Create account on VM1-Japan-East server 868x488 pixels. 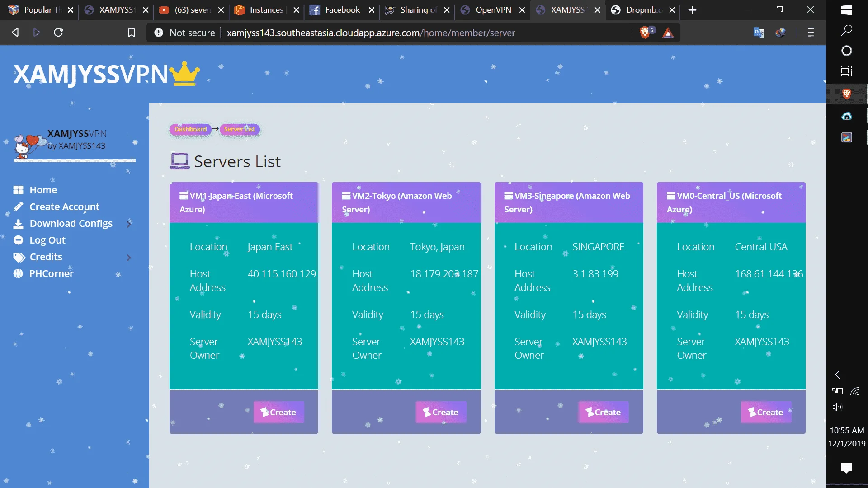tap(278, 412)
